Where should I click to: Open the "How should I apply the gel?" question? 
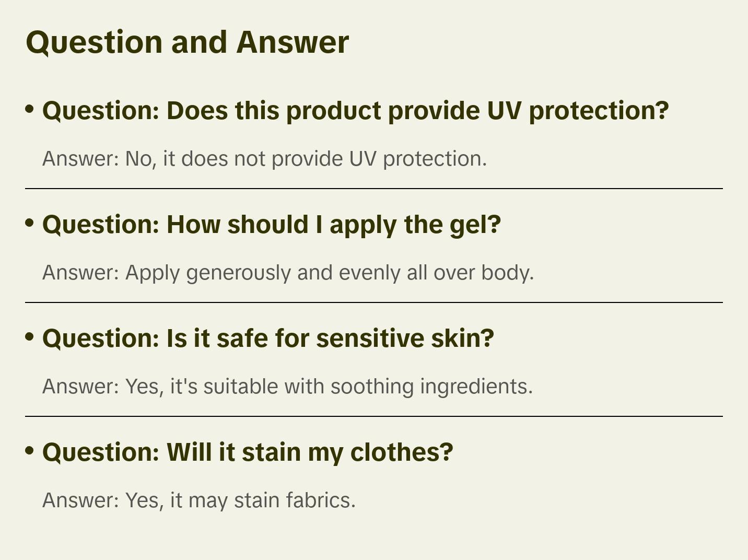point(272,225)
